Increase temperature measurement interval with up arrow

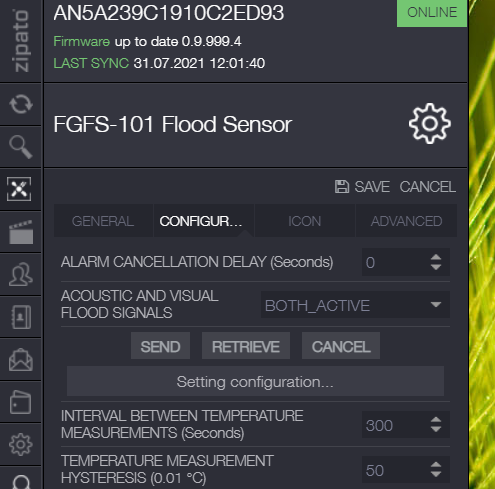(436, 420)
